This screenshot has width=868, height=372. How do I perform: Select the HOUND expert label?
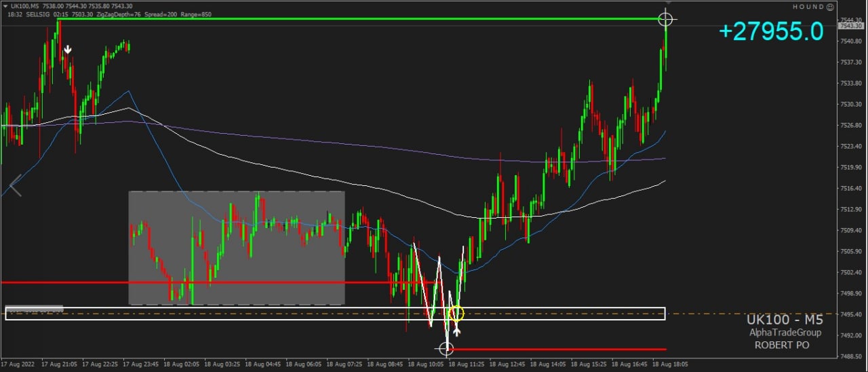click(808, 7)
